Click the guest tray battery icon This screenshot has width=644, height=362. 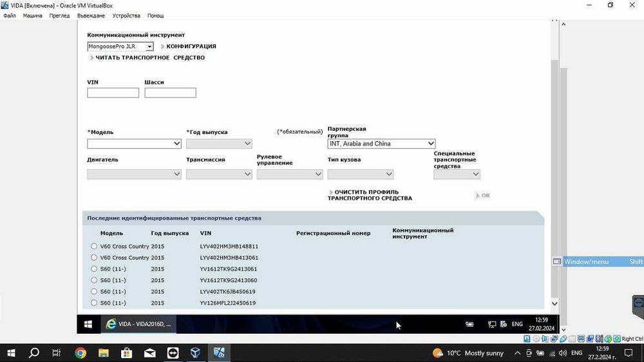click(469, 324)
